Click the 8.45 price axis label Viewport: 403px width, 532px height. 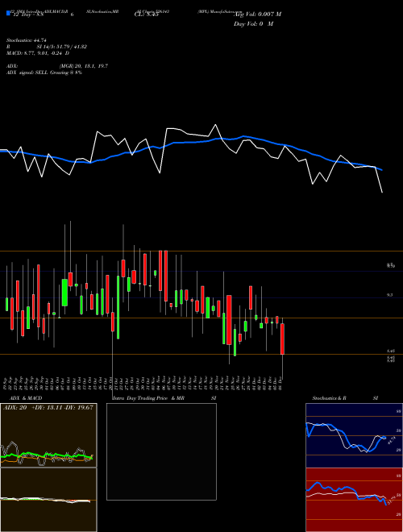coord(390,351)
